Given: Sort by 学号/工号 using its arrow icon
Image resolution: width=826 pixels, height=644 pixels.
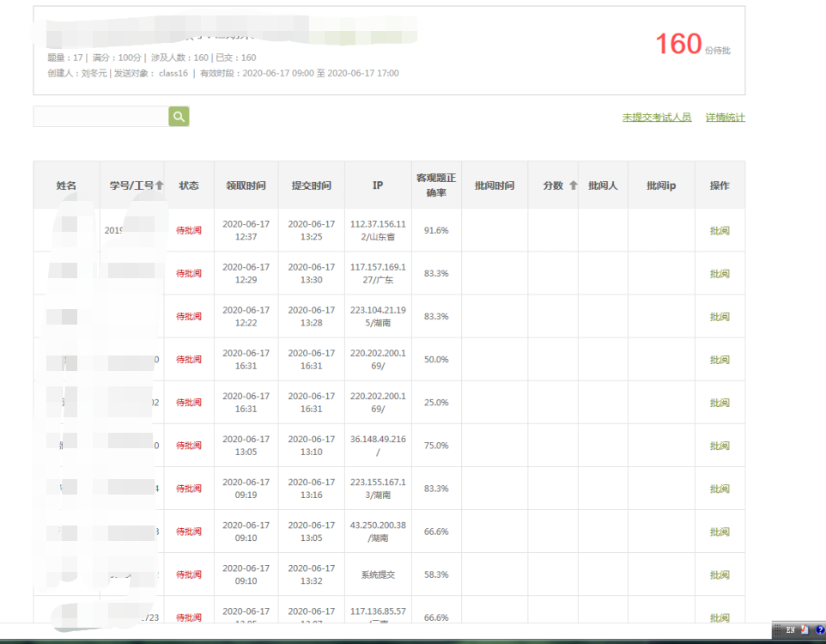Looking at the screenshot, I should pyautogui.click(x=159, y=185).
